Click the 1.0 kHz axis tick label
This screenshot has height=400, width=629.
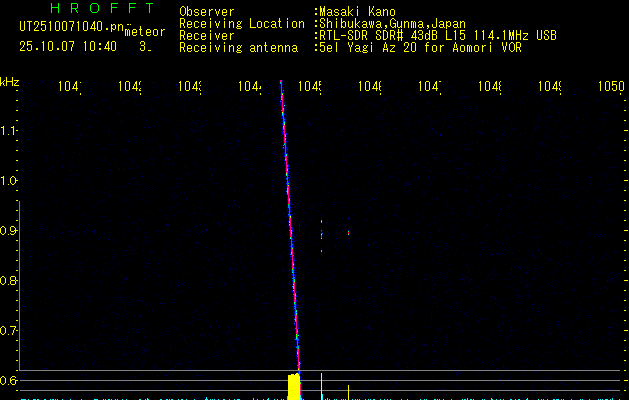pyautogui.click(x=9, y=181)
